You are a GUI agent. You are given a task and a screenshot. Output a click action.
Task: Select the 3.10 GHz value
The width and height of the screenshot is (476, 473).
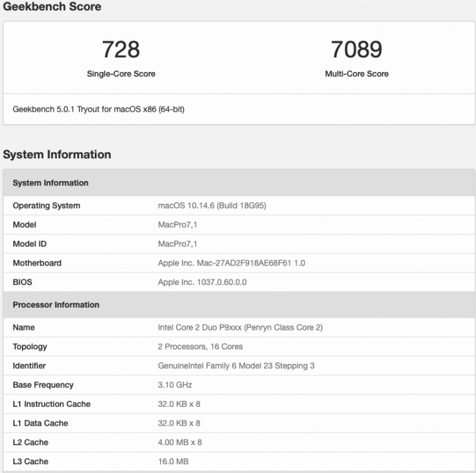click(x=175, y=385)
